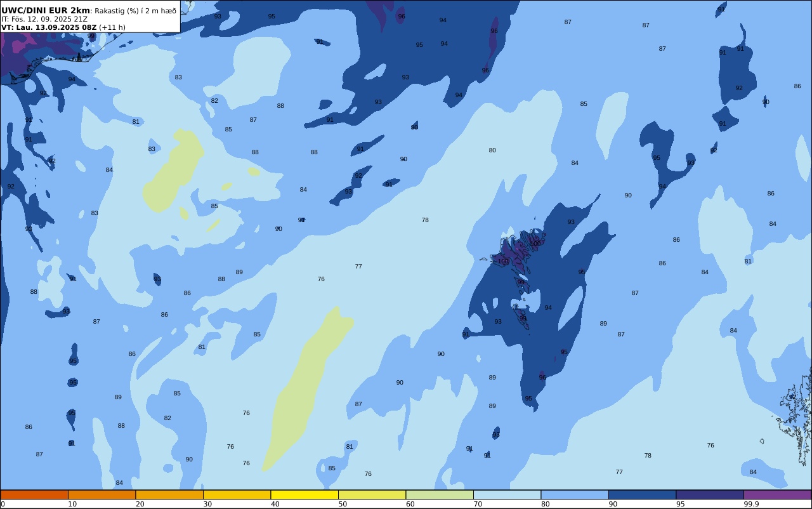The image size is (812, 509).
Task: Click the dark blue 90–95 legend swatch
Action: 642,494
